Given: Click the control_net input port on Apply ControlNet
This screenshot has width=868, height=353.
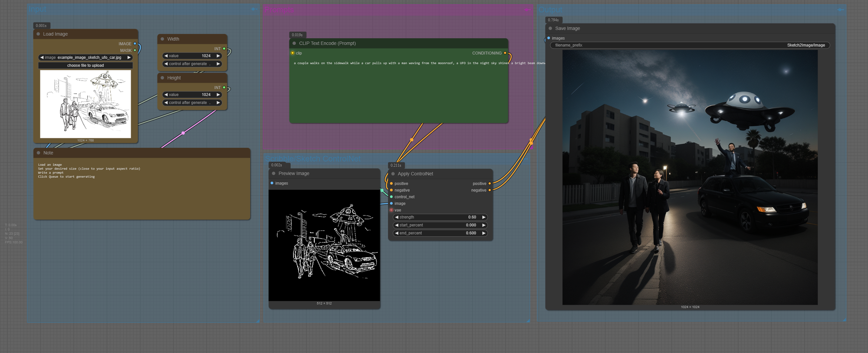Looking at the screenshot, I should pyautogui.click(x=391, y=197).
